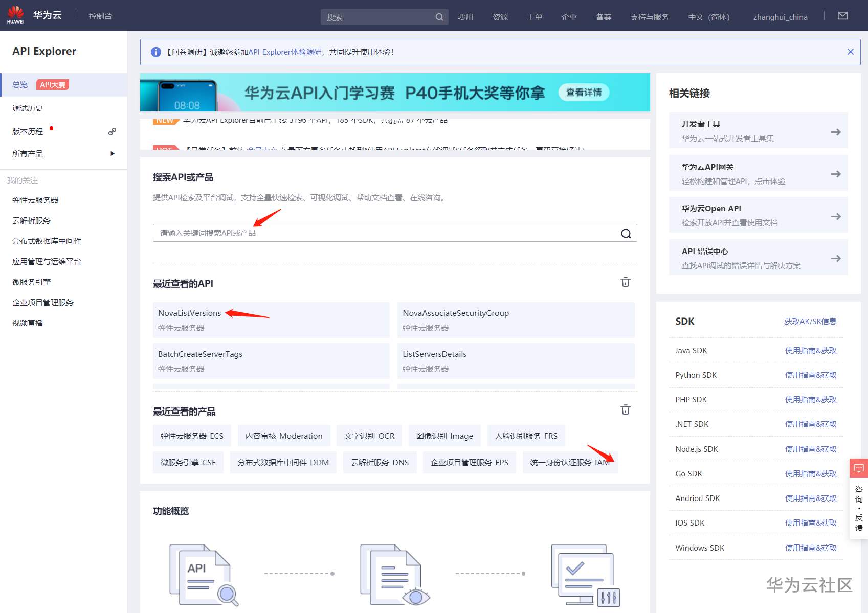Open the 中文 (简体) language dropdown
868x613 pixels.
click(x=709, y=17)
